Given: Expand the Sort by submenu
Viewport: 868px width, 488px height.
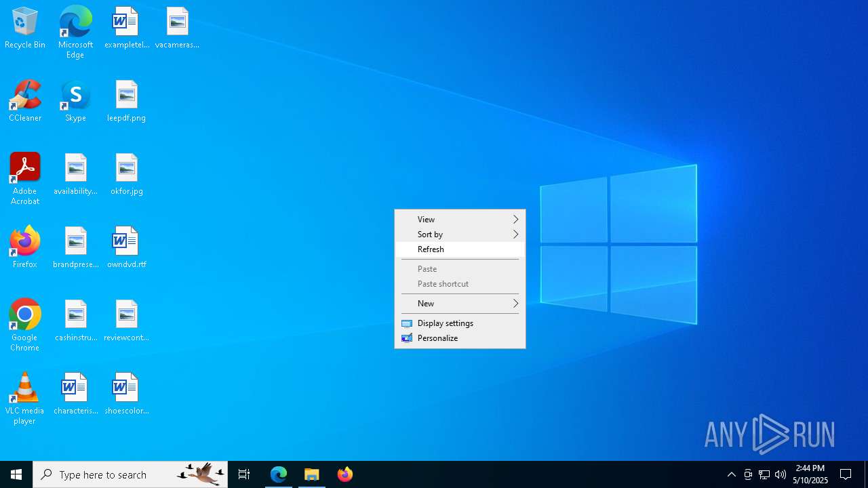Looking at the screenshot, I should pyautogui.click(x=460, y=234).
